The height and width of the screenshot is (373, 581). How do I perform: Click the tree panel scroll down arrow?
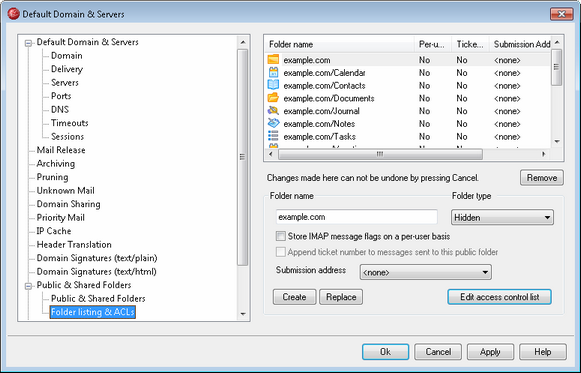point(243,314)
